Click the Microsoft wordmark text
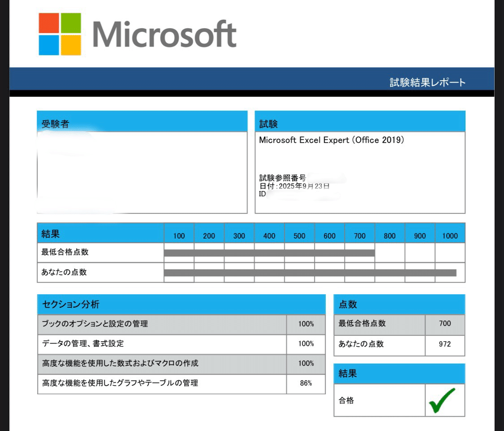 pos(164,34)
